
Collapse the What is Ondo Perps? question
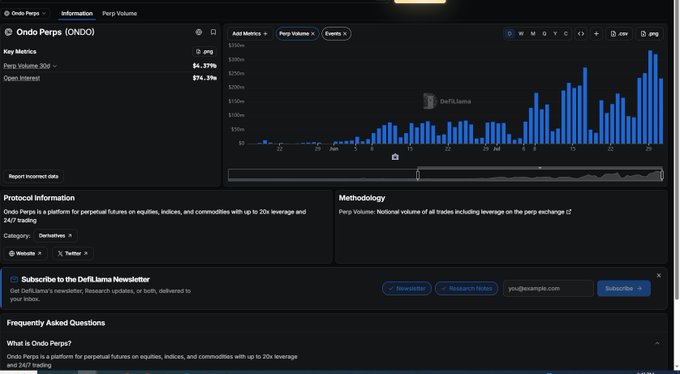[657, 343]
